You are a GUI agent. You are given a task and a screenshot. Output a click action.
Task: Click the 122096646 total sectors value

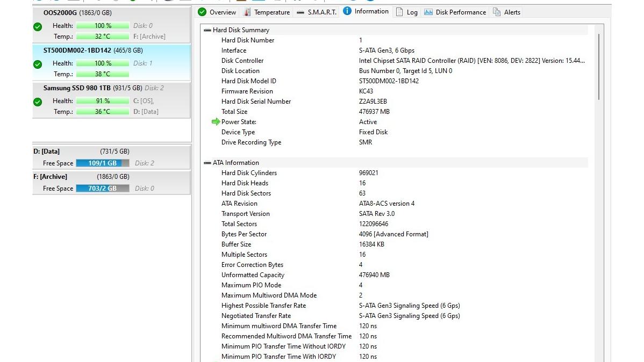pyautogui.click(x=374, y=224)
